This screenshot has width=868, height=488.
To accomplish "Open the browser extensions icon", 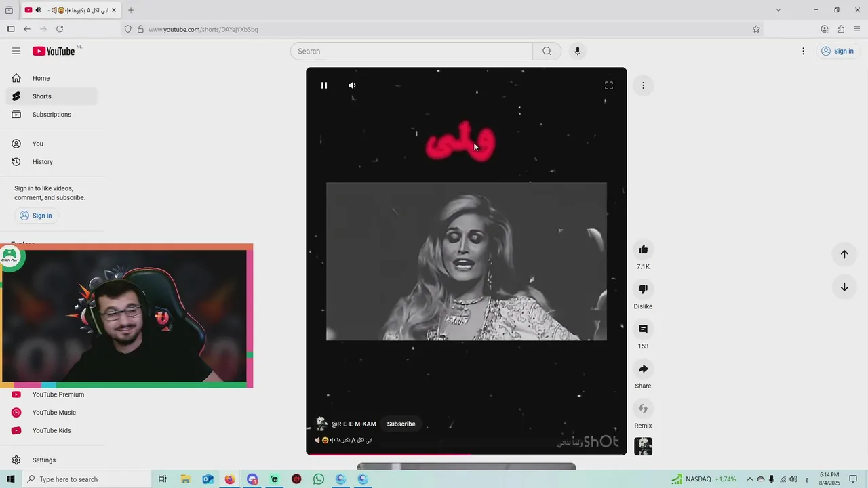I will [x=841, y=29].
